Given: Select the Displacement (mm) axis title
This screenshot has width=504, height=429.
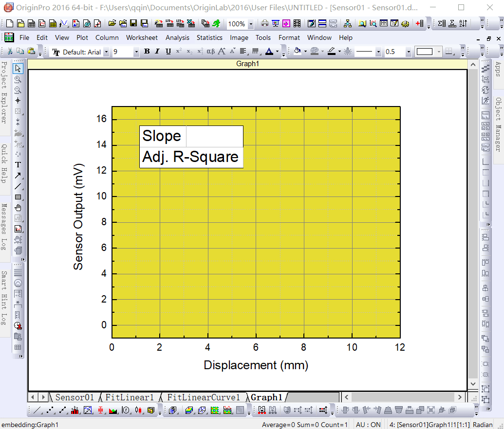Looking at the screenshot, I should (x=256, y=365).
